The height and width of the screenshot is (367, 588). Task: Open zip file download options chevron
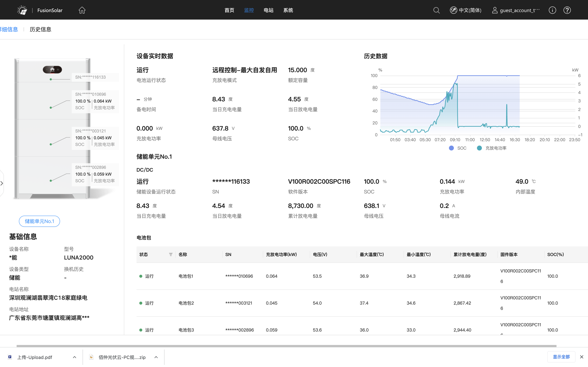[156, 357]
